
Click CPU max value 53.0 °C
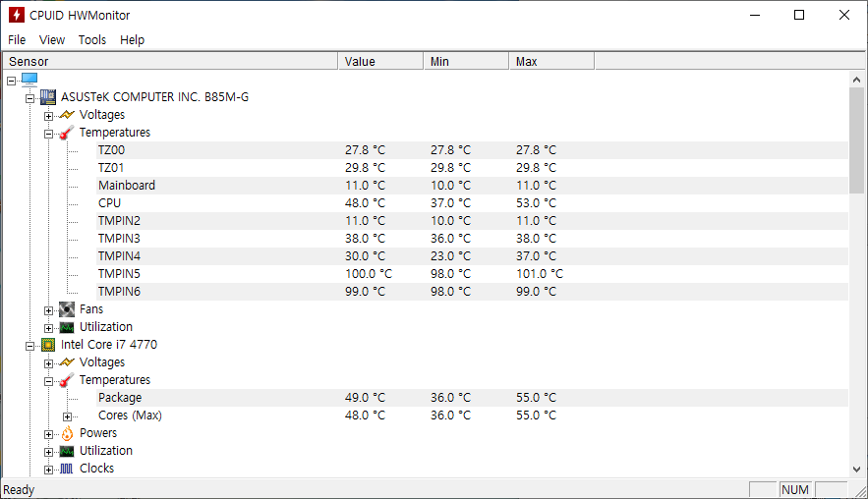536,203
